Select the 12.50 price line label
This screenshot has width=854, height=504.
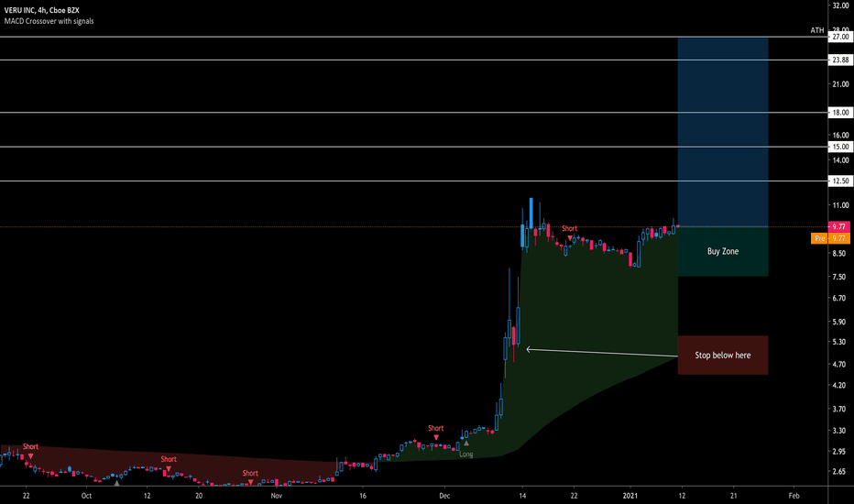[x=840, y=181]
